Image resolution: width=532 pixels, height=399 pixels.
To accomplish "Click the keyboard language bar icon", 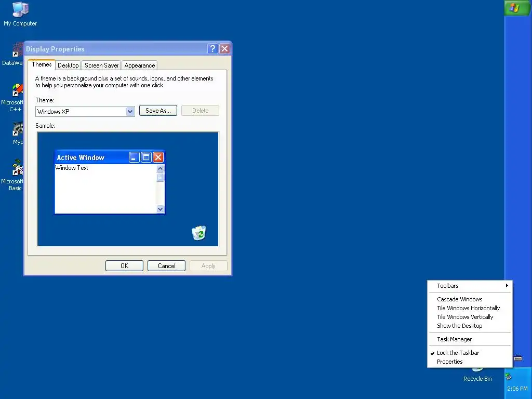I will 518,358.
